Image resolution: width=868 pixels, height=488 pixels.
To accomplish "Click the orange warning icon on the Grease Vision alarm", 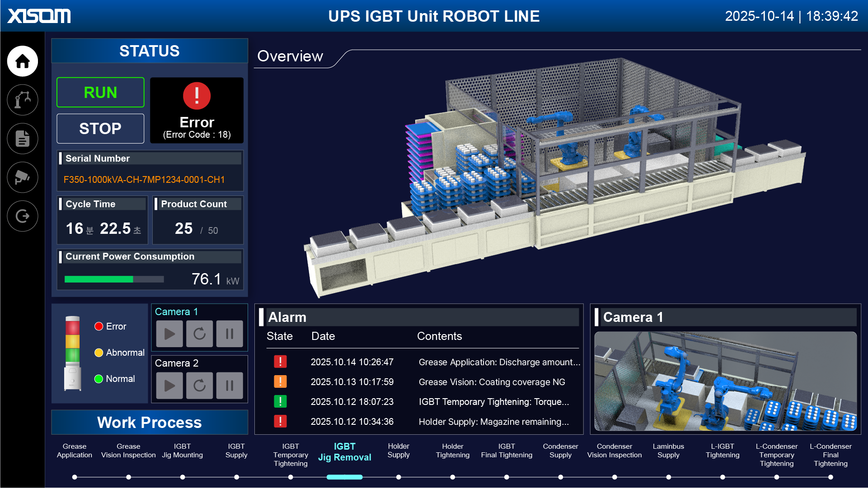I will point(281,381).
